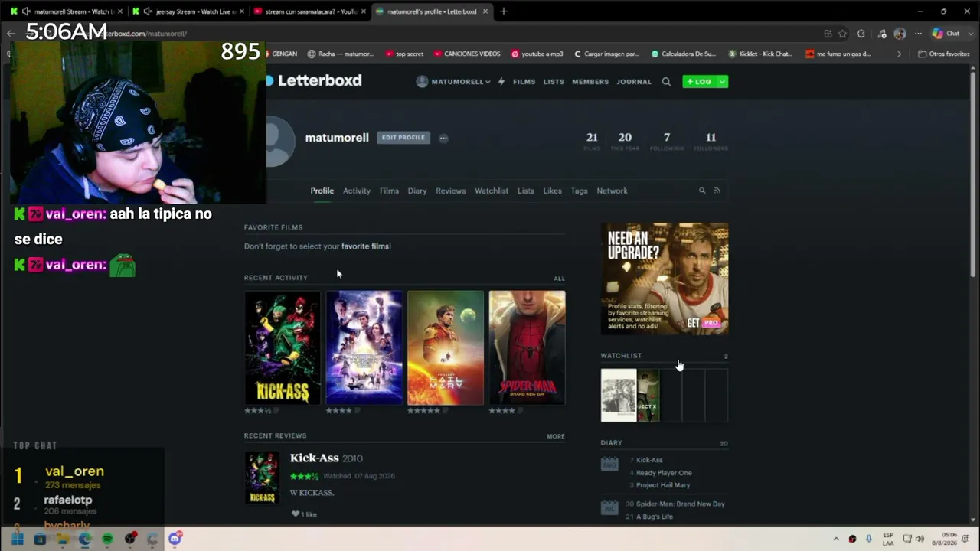
Task: Open the browser extensions icon
Action: [x=861, y=34]
